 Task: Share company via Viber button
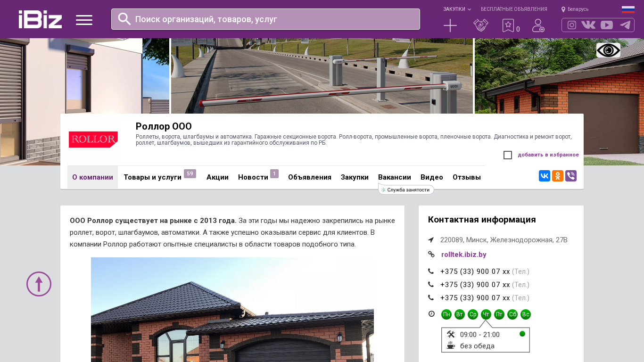pos(571,176)
